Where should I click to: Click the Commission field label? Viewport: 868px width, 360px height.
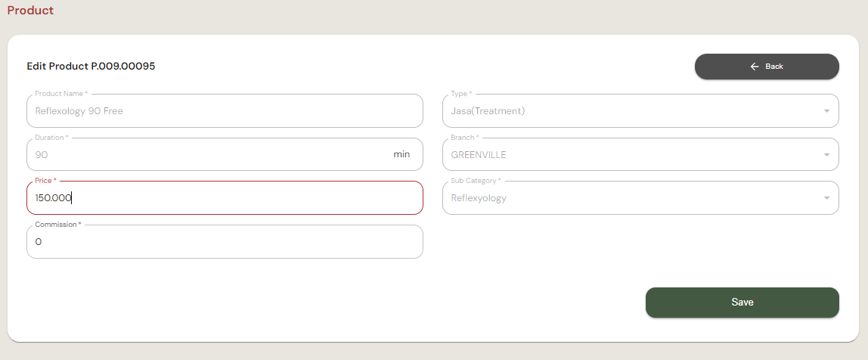coord(57,225)
